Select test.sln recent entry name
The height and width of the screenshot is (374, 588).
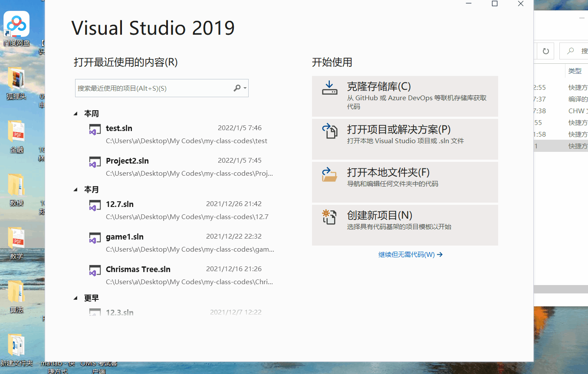click(x=119, y=128)
